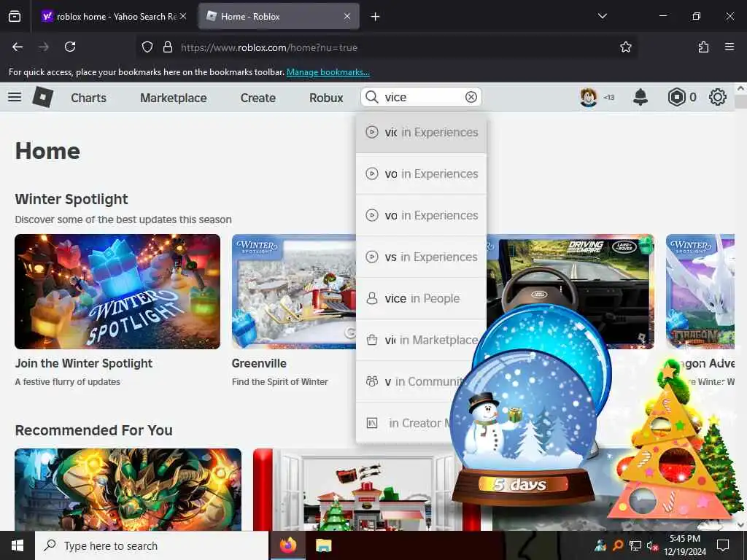Open the Roblox settings gear
Viewport: 747px width, 560px height.
pos(718,97)
